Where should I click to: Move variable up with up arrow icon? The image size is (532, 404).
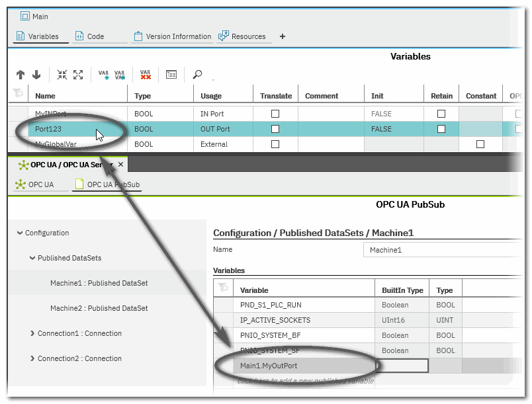[21, 75]
